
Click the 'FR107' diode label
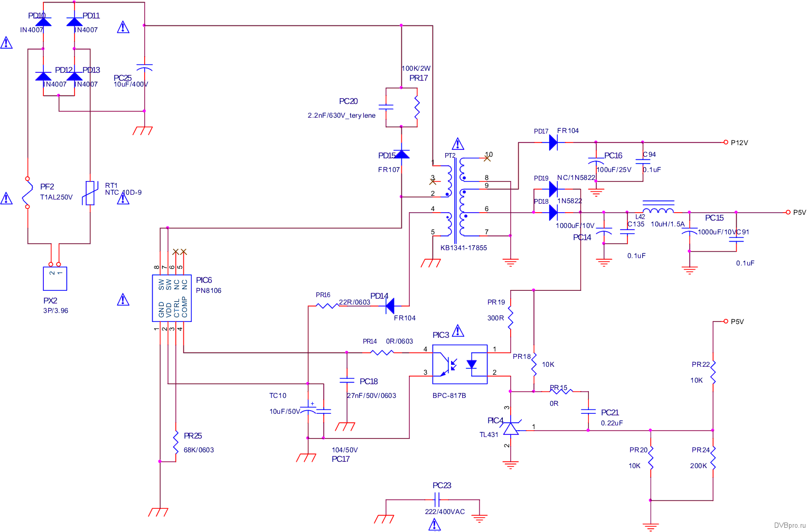click(389, 170)
